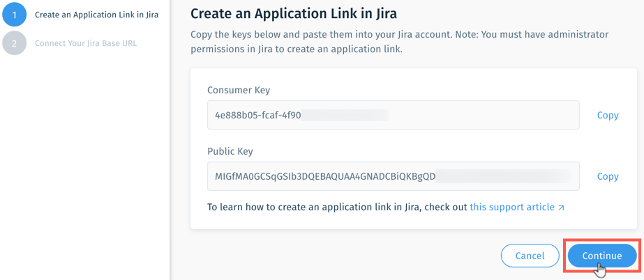Click the Cancel button
Image resolution: width=644 pixels, height=280 pixels.
tap(530, 256)
